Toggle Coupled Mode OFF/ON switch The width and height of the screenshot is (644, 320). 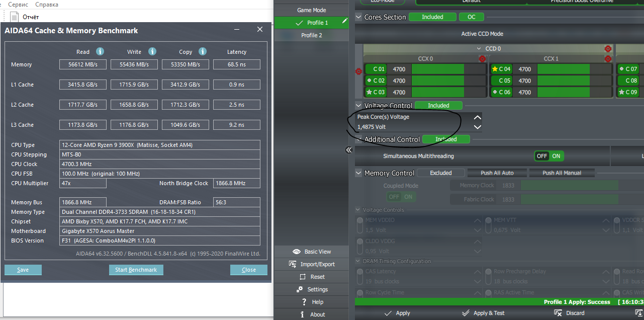[x=401, y=197]
